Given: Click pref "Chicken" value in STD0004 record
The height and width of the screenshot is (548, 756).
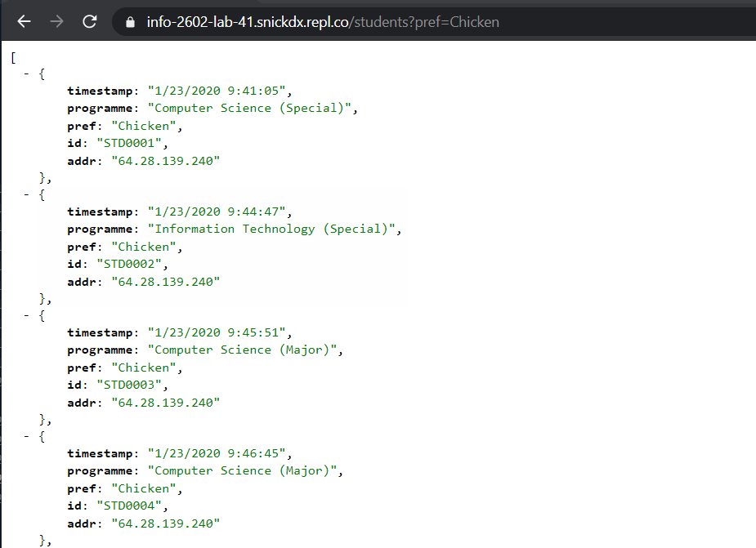Looking at the screenshot, I should 144,488.
